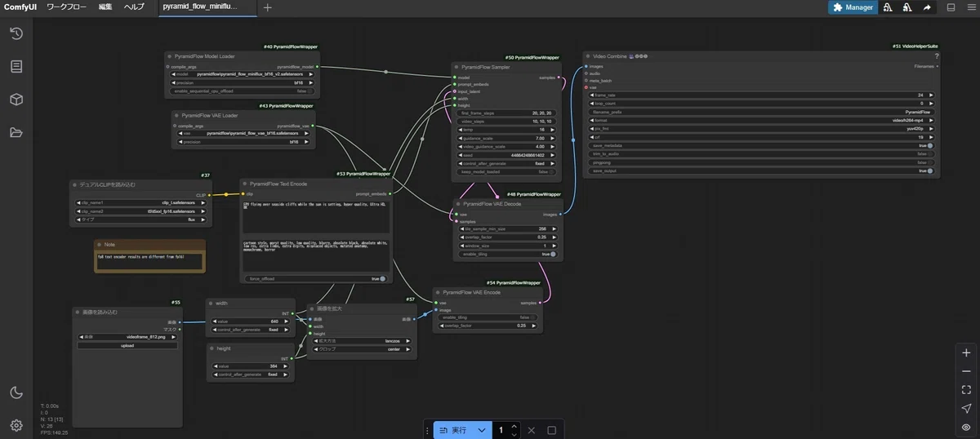Increase batch count up arrow

tap(514, 426)
